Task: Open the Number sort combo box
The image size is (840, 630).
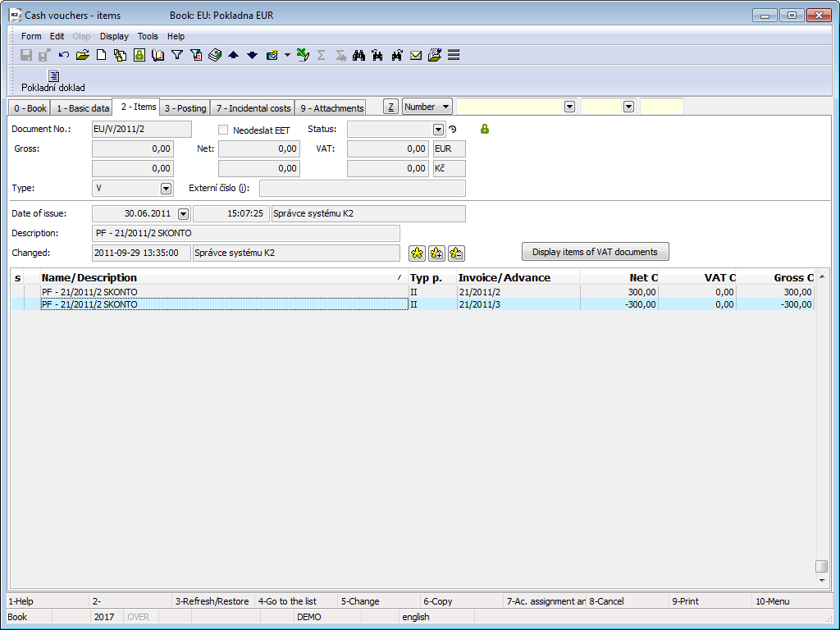Action: click(x=427, y=107)
